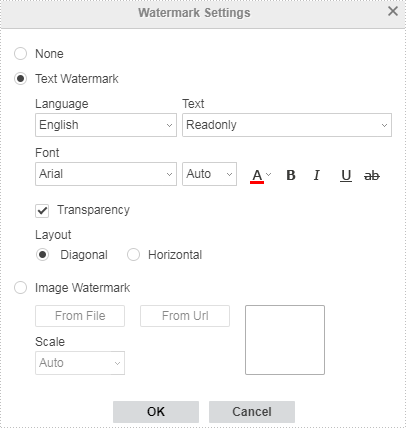Expand the Text dropdown showing Readonly

pos(287,125)
